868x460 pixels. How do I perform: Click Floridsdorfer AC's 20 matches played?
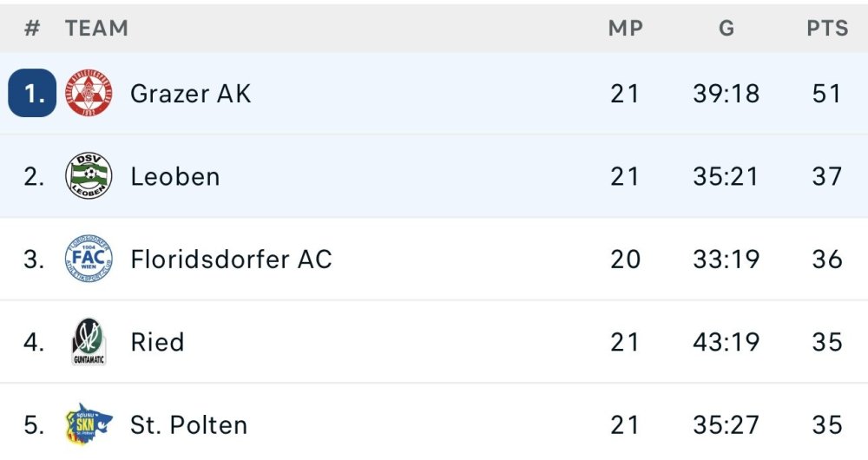coord(625,259)
